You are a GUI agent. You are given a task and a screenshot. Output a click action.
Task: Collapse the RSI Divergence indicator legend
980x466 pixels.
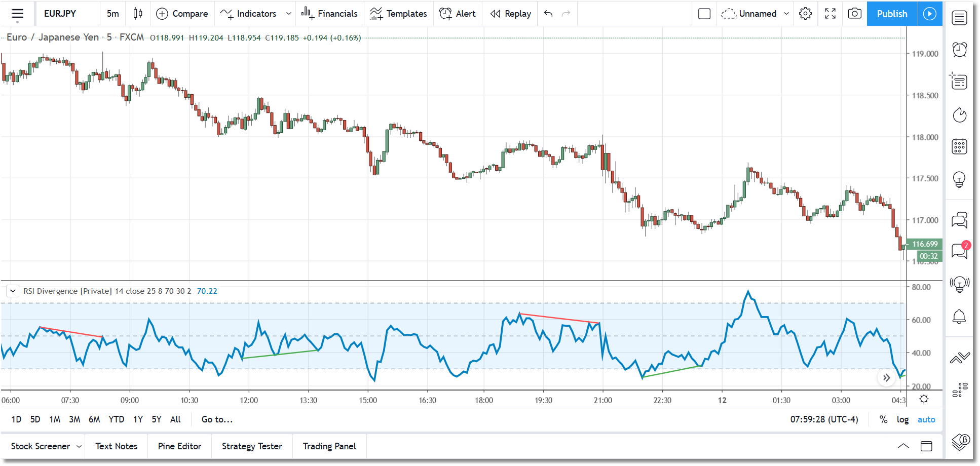tap(13, 291)
